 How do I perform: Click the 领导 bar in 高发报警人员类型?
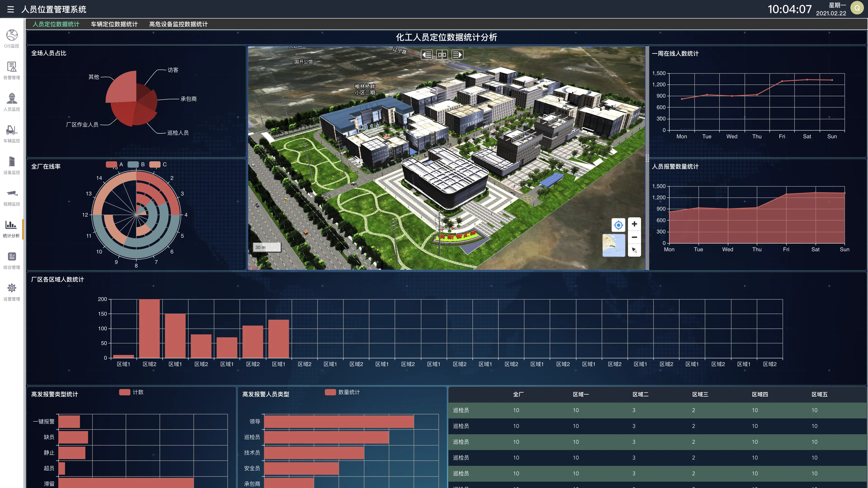pyautogui.click(x=339, y=422)
